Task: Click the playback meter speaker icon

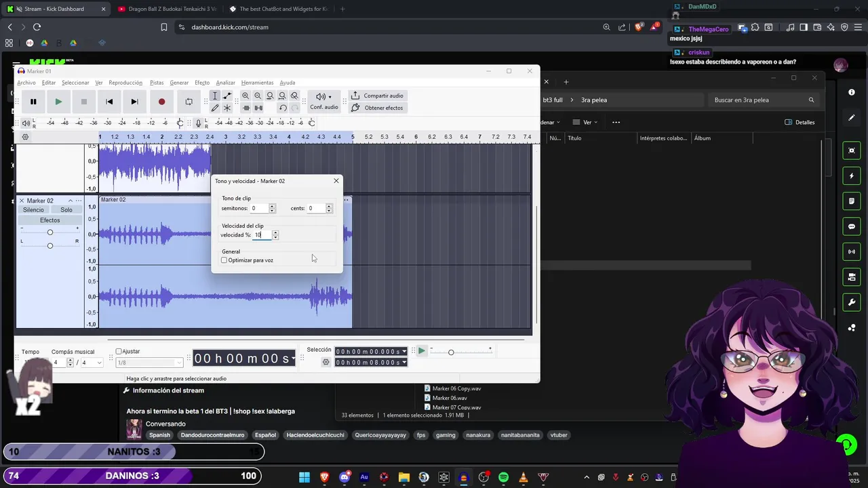Action: [26, 123]
